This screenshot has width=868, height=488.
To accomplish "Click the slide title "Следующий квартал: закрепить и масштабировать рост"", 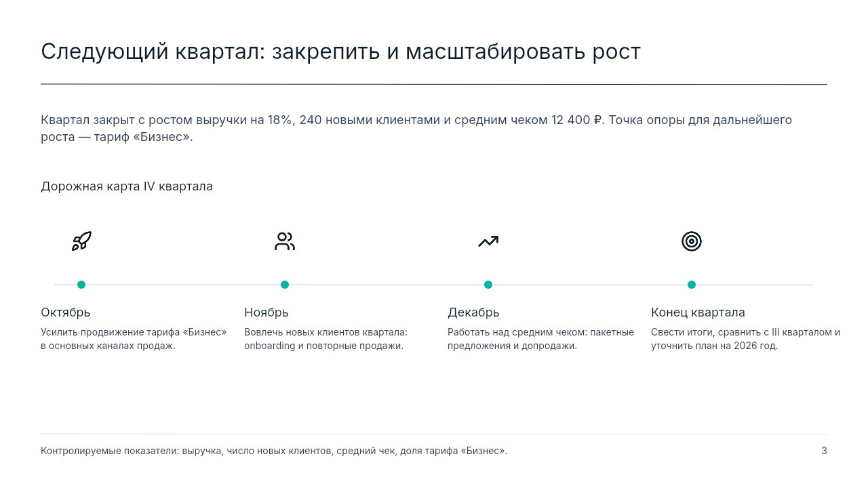I will [340, 52].
